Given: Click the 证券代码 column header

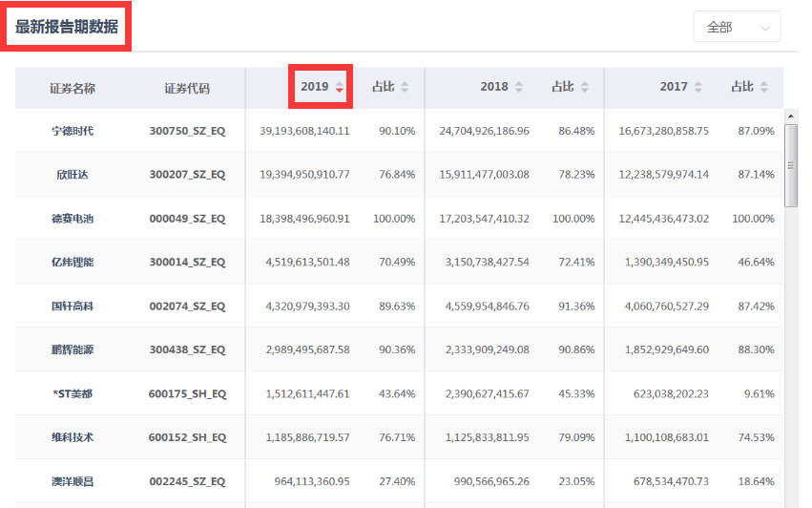Looking at the screenshot, I should click(187, 88).
